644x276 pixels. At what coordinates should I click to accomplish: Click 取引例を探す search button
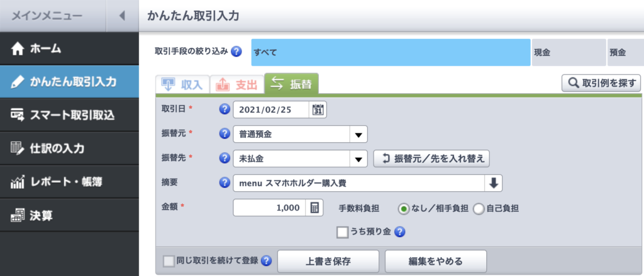click(601, 84)
